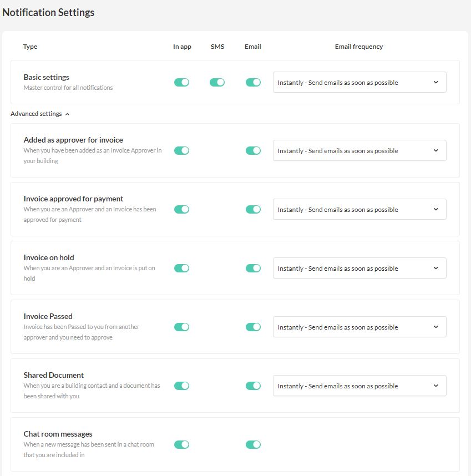
Task: Toggle Basic settings In app switch
Action: pyautogui.click(x=181, y=82)
